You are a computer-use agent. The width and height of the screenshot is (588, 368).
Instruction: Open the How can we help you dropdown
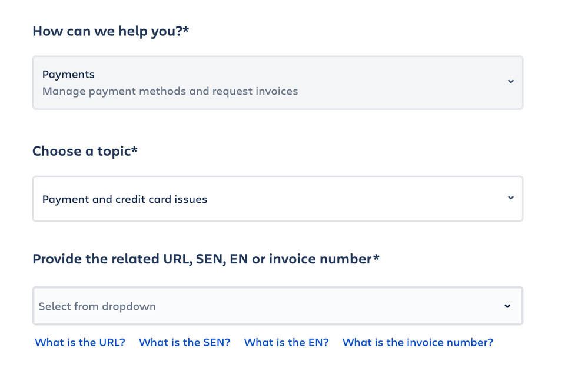point(277,83)
